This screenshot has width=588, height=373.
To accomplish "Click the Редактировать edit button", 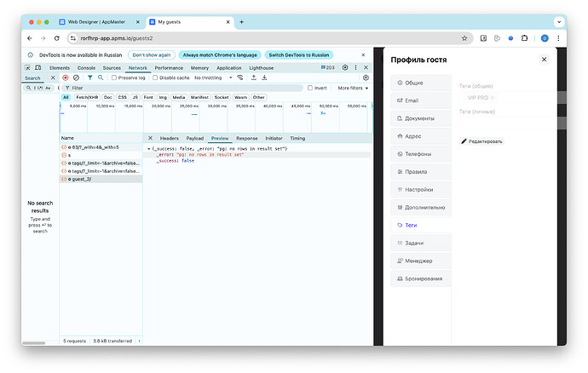I will [481, 141].
